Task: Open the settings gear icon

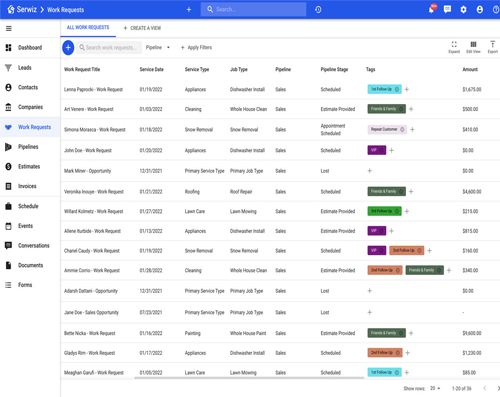Action: pyautogui.click(x=463, y=10)
